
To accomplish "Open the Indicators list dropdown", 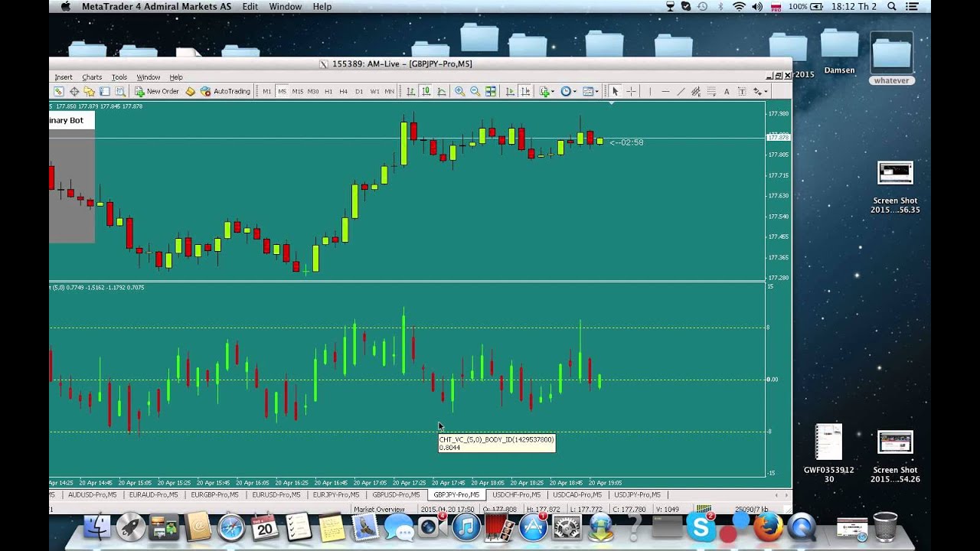I will [x=547, y=91].
